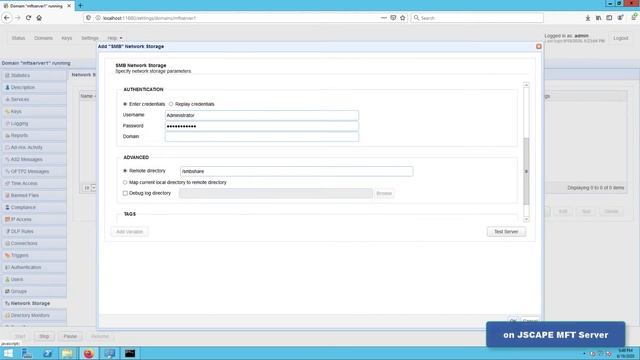This screenshot has height=360, width=640.
Task: Open the Help dropdown menu
Action: click(115, 38)
